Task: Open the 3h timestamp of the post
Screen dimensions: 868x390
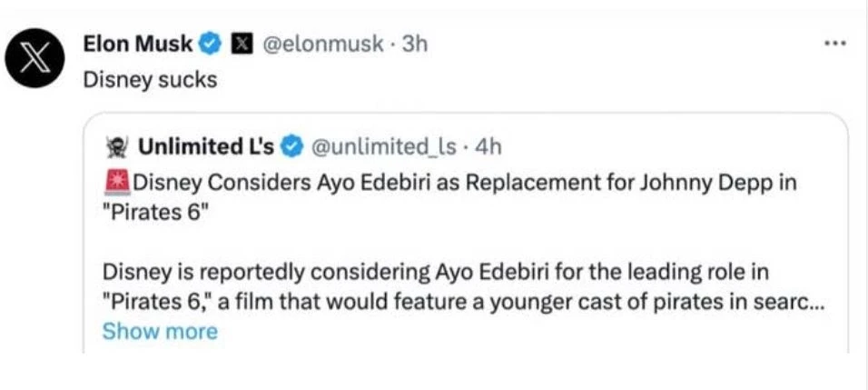Action: click(x=415, y=44)
